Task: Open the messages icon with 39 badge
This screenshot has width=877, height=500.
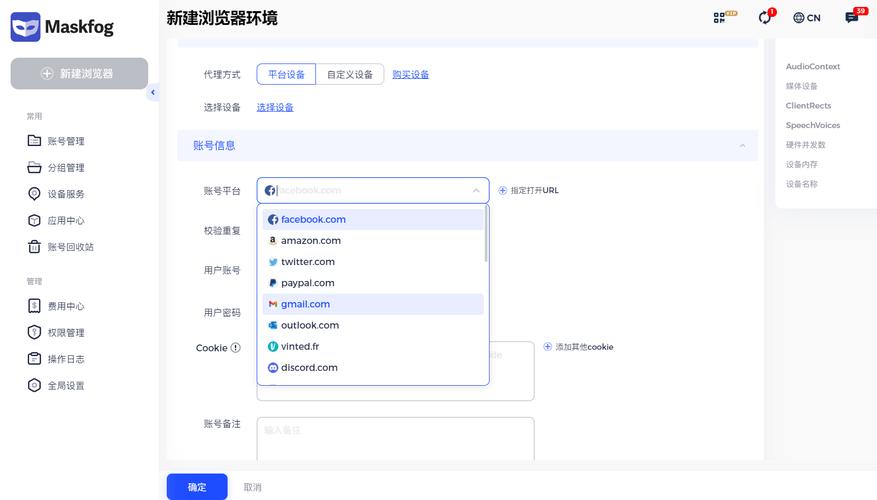Action: pyautogui.click(x=854, y=16)
